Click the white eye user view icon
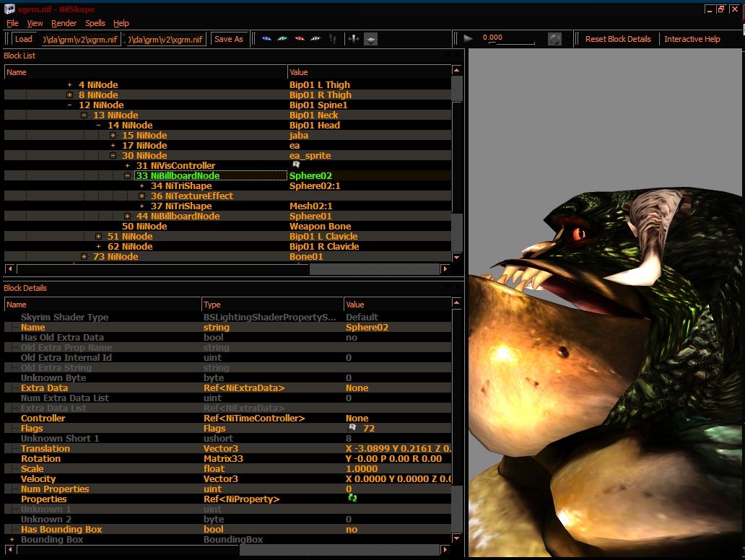This screenshot has height=560, width=745. click(x=315, y=39)
